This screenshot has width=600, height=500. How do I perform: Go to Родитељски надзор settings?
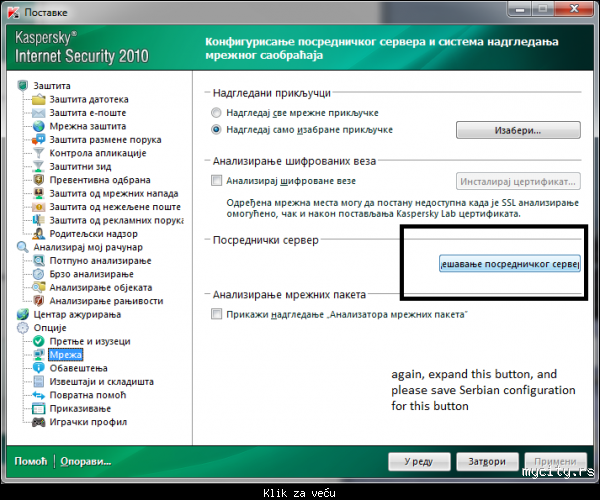click(x=93, y=234)
